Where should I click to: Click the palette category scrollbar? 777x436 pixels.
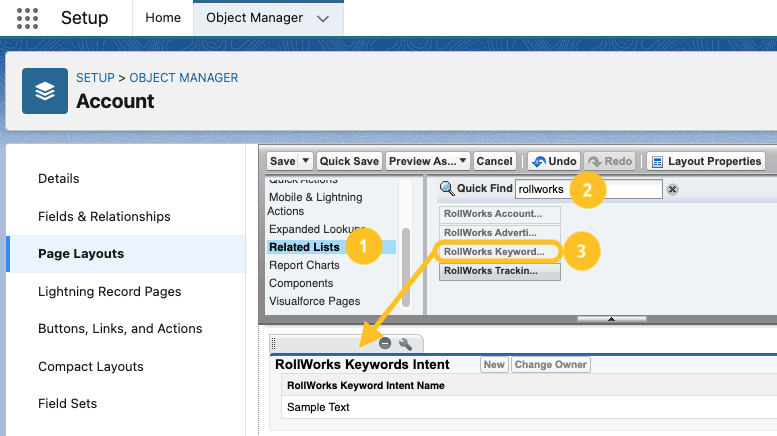pyautogui.click(x=406, y=268)
